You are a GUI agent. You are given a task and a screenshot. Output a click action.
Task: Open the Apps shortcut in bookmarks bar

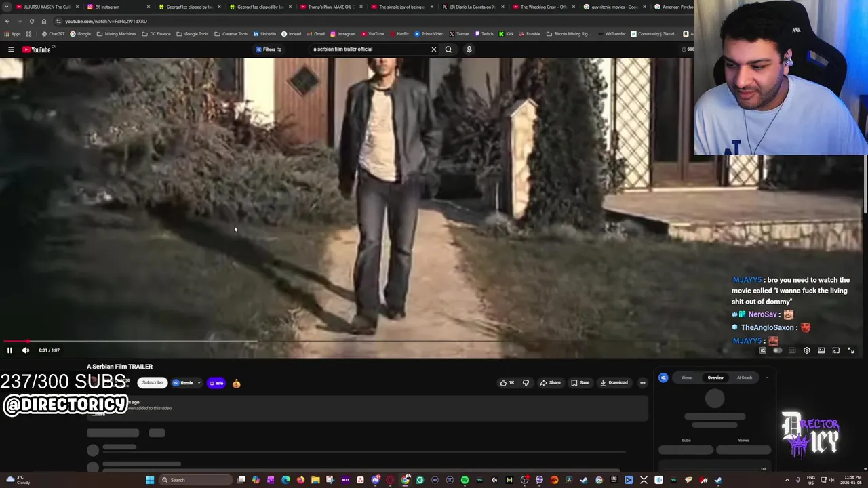click(12, 34)
